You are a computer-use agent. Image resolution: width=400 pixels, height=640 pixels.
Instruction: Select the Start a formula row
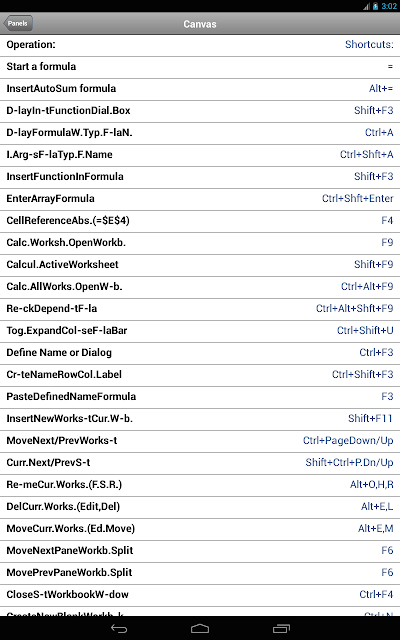click(200, 67)
